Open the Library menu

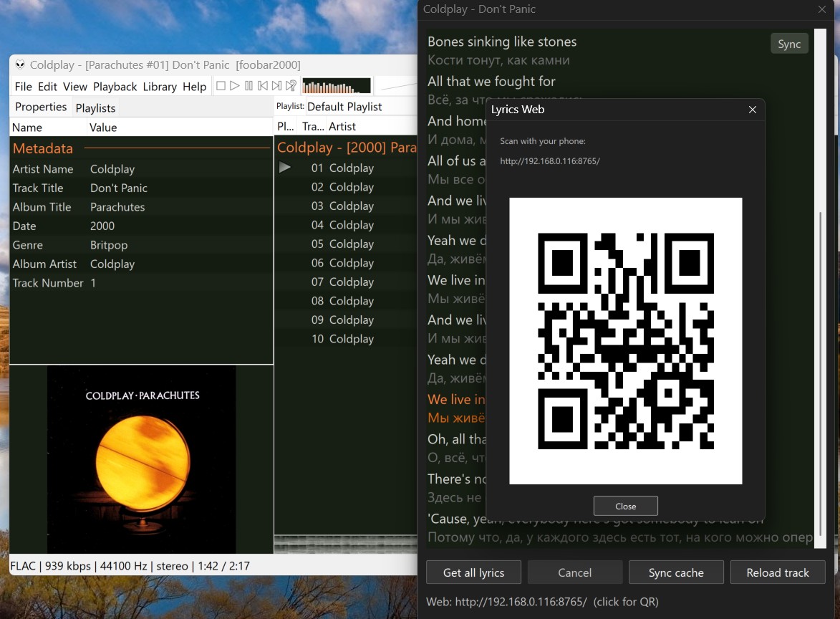click(x=160, y=87)
